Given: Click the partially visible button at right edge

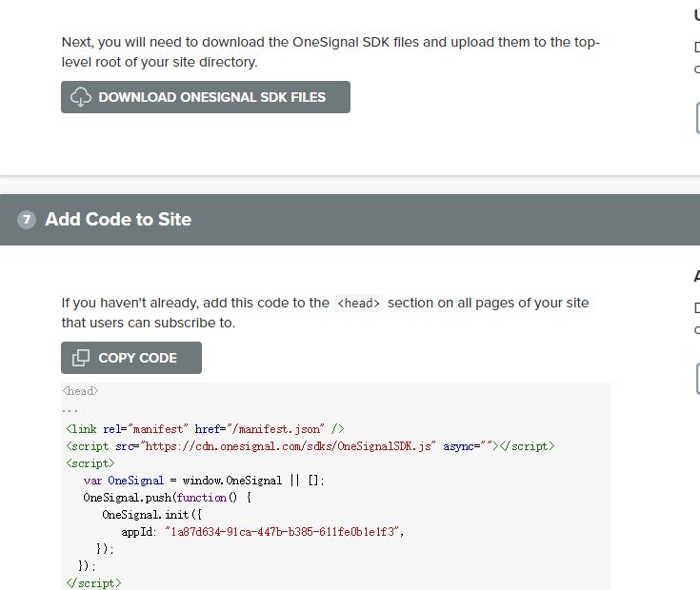Looking at the screenshot, I should coord(698,118).
